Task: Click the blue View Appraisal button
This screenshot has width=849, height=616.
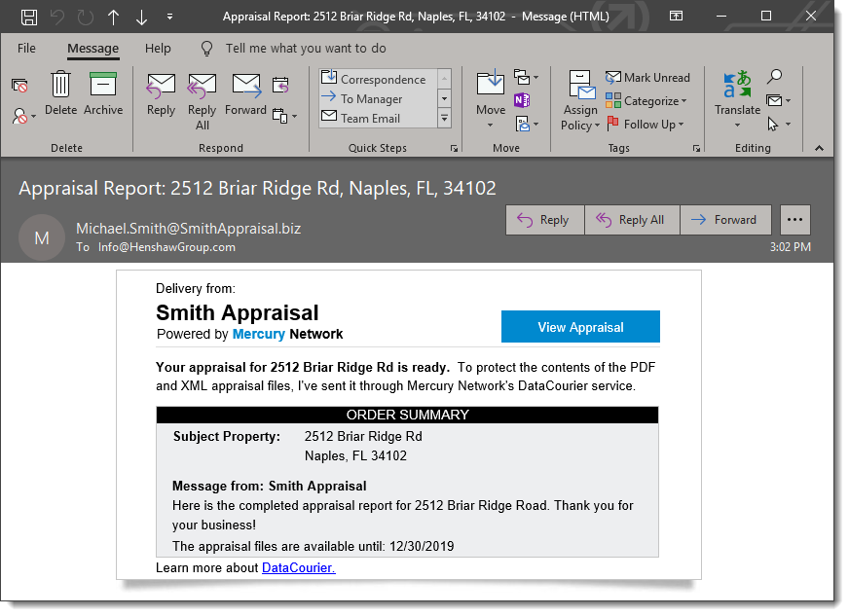Action: 580,327
